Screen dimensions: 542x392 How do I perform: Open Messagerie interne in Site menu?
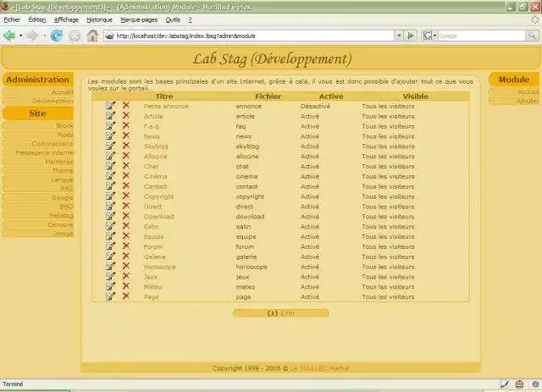pos(44,152)
